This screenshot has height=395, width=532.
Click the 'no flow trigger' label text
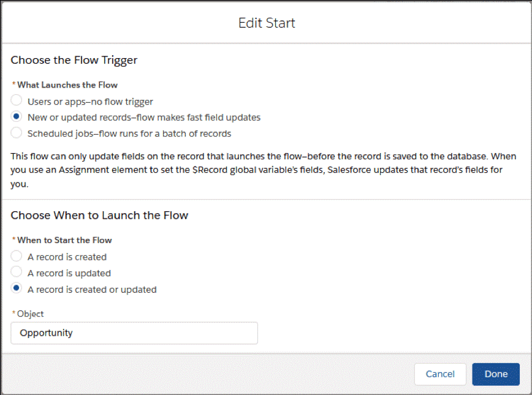(123, 101)
